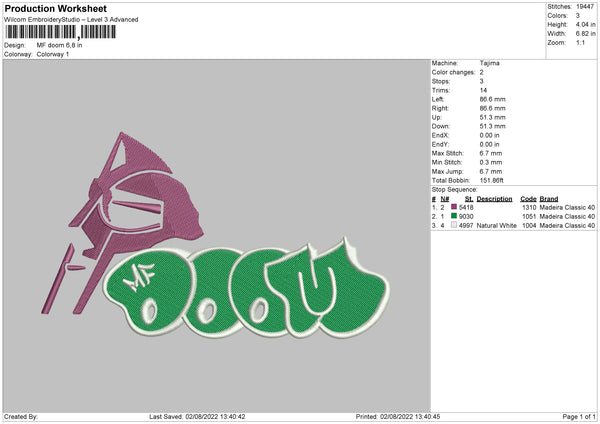Click the green thread color swatch 9030
600x424 pixels.
tap(454, 216)
